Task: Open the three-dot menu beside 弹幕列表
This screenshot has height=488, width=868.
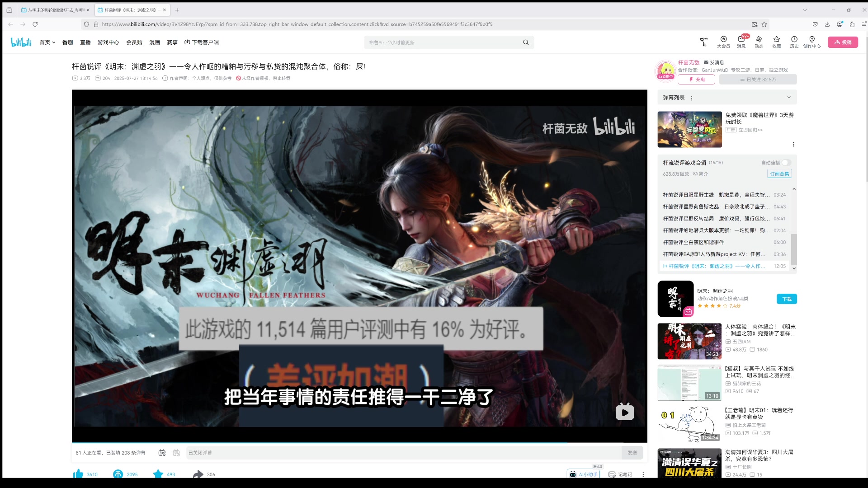Action: (x=692, y=98)
